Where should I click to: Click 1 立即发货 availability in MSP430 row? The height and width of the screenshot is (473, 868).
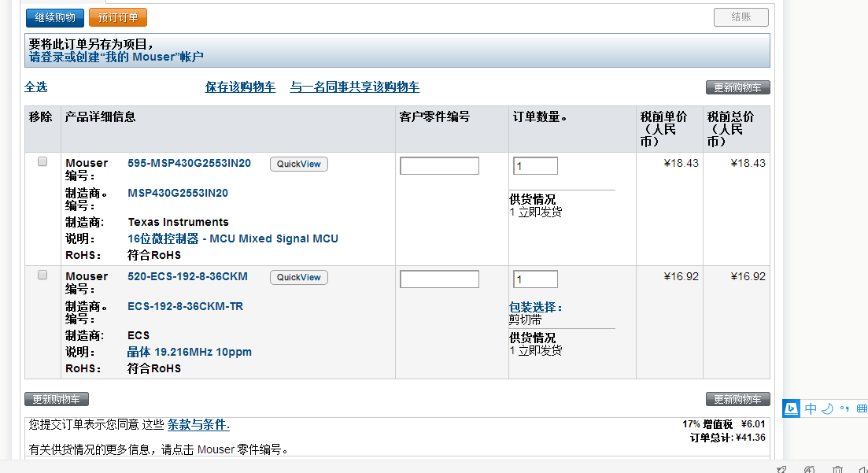coord(536,212)
